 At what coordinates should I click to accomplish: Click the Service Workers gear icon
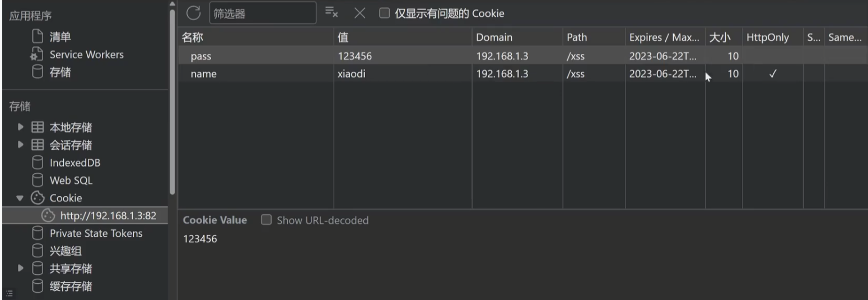36,55
